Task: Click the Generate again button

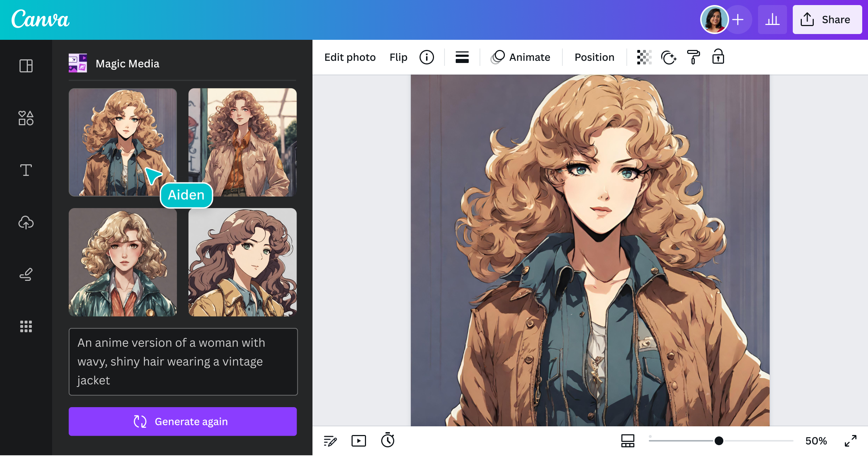Action: [183, 421]
